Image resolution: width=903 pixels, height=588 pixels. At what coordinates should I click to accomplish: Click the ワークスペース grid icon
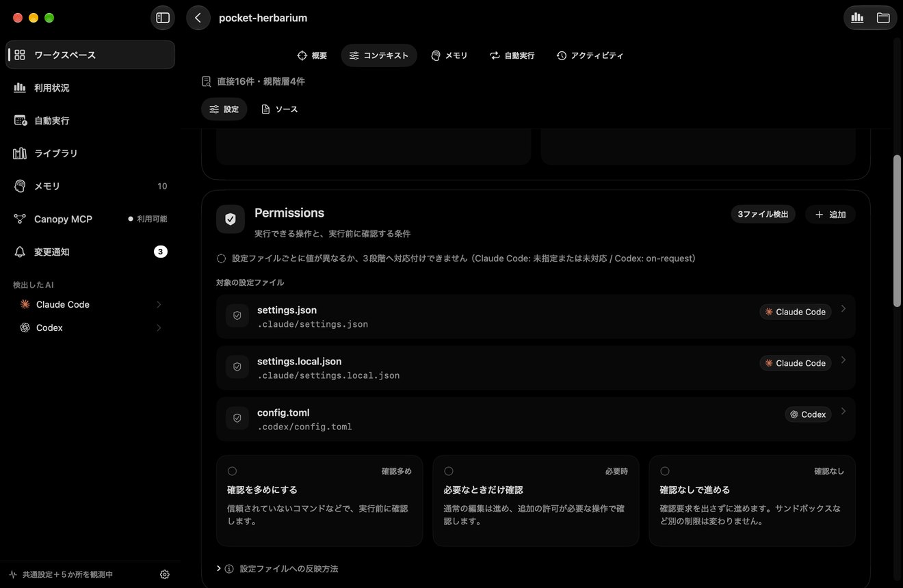pyautogui.click(x=20, y=55)
